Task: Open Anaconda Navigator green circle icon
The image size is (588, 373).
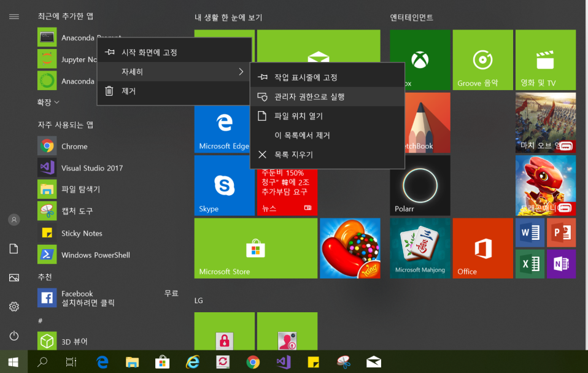Action: pos(47,80)
